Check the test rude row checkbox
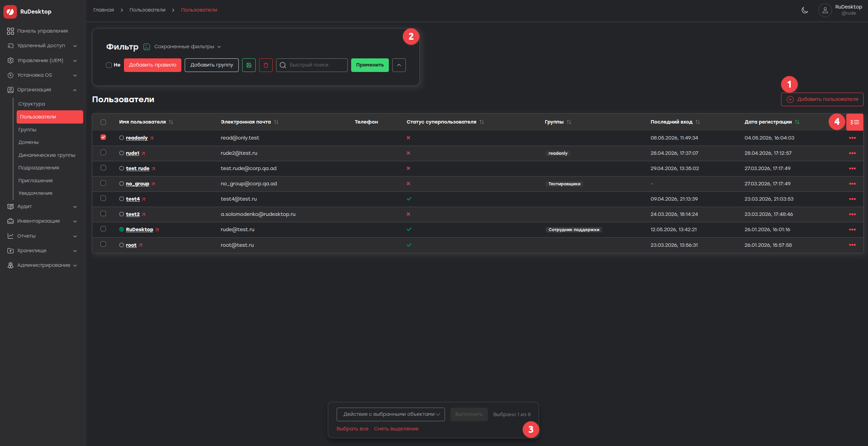This screenshot has height=446, width=868. (x=103, y=168)
